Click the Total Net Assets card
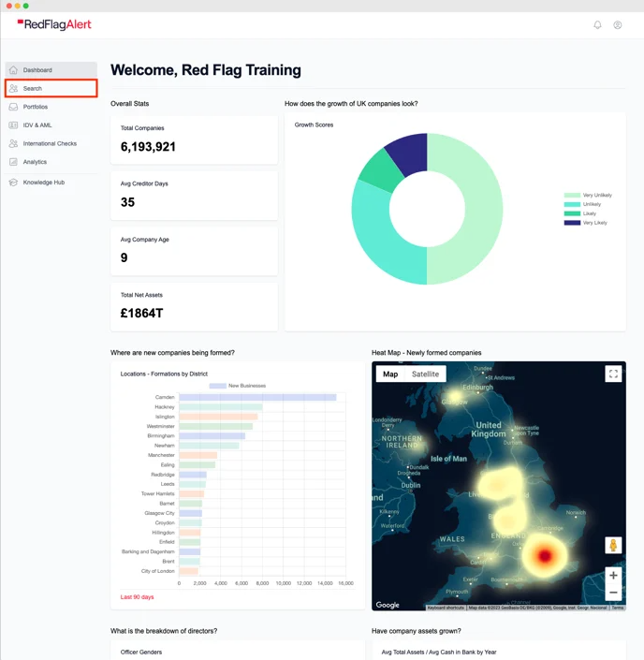Image resolution: width=644 pixels, height=660 pixels. click(194, 307)
